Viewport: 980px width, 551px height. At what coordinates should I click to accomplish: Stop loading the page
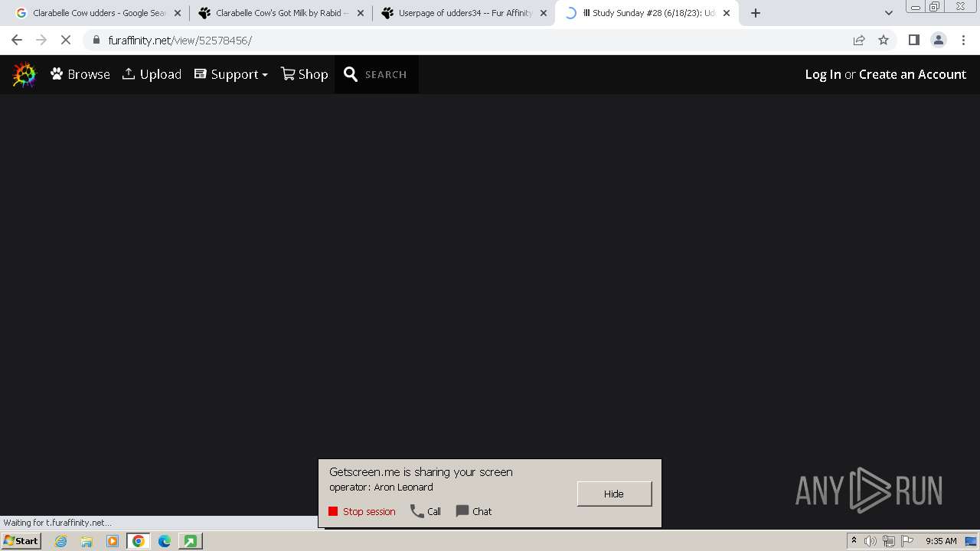pyautogui.click(x=66, y=40)
